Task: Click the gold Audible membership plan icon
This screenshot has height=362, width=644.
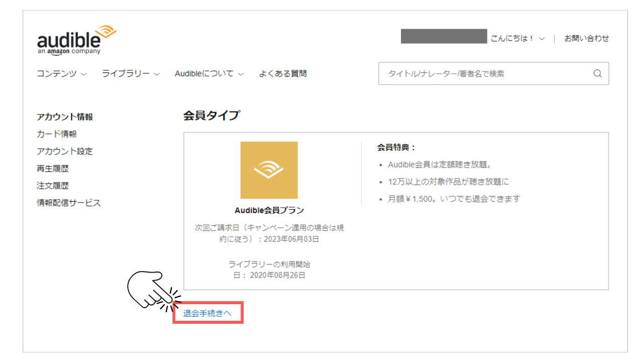Action: (269, 170)
